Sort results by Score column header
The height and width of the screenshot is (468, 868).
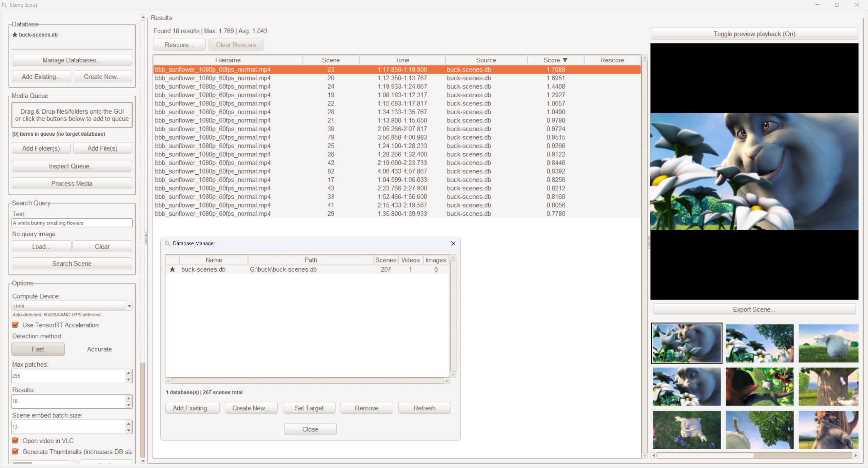555,60
